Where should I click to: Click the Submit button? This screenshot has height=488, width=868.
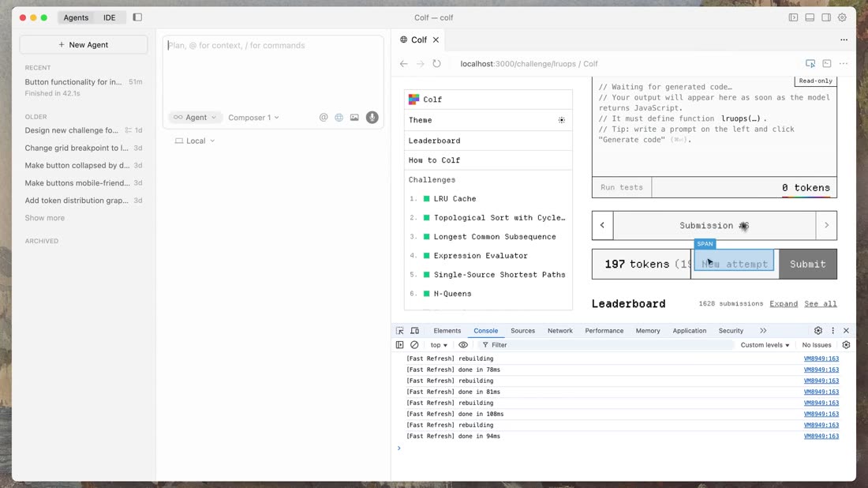[x=808, y=265]
